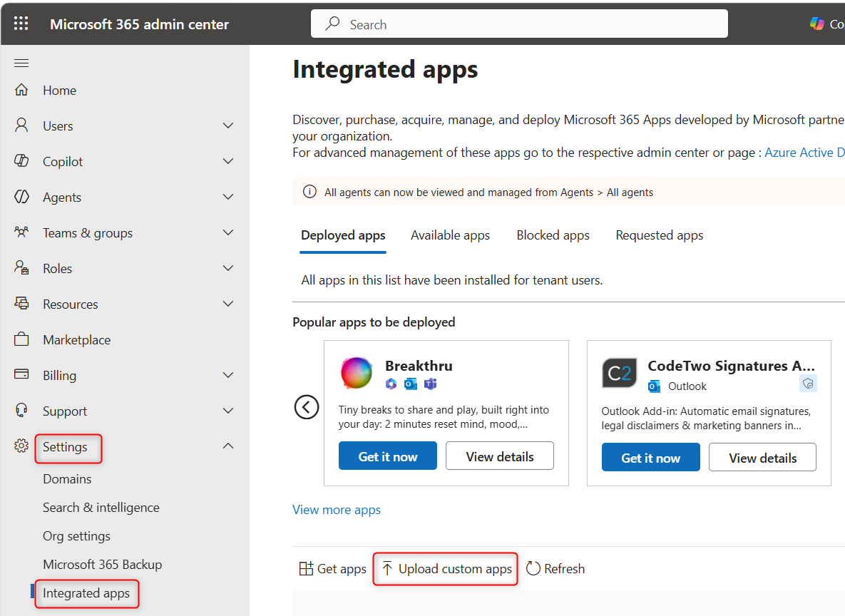Expand the Copilot menu chevron
The image size is (845, 616).
click(x=228, y=161)
